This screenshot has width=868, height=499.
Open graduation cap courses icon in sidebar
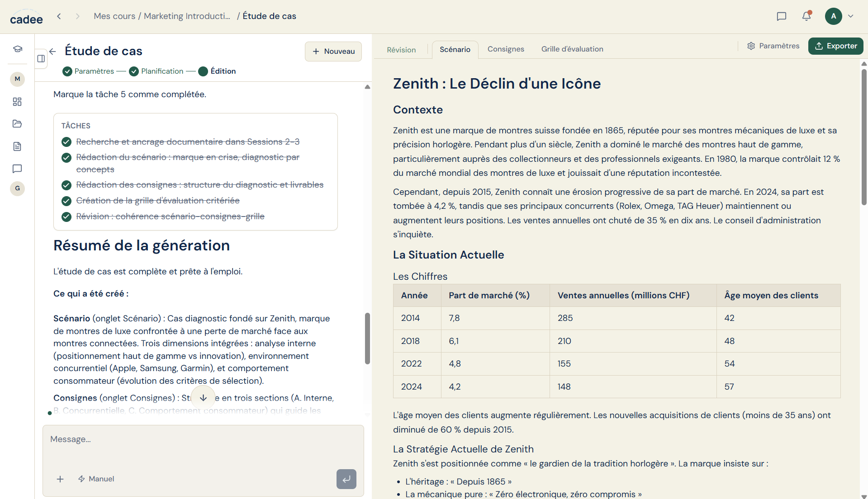point(17,49)
